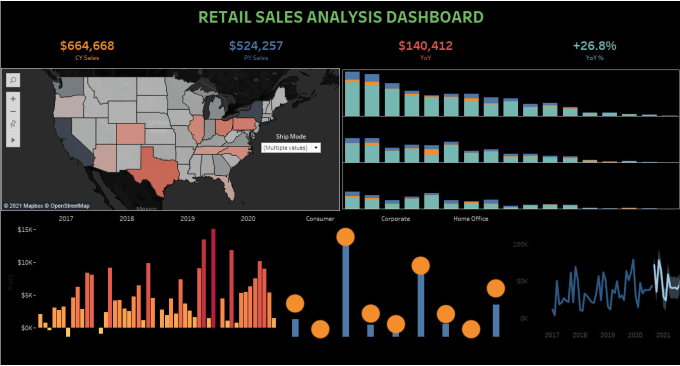Expand map tools with the arrow icon
Image resolution: width=680 pixels, height=366 pixels.
[x=13, y=140]
